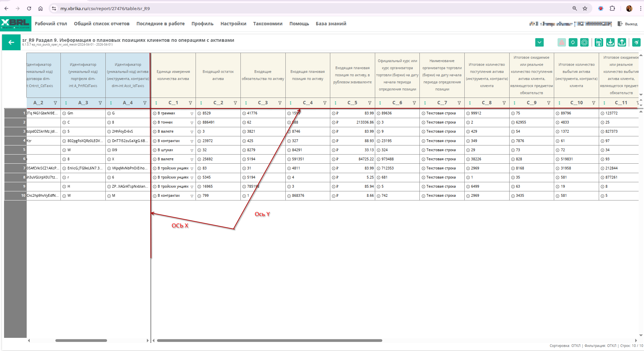
Task: Open the 'Таксономии' menu
Action: pyautogui.click(x=267, y=24)
